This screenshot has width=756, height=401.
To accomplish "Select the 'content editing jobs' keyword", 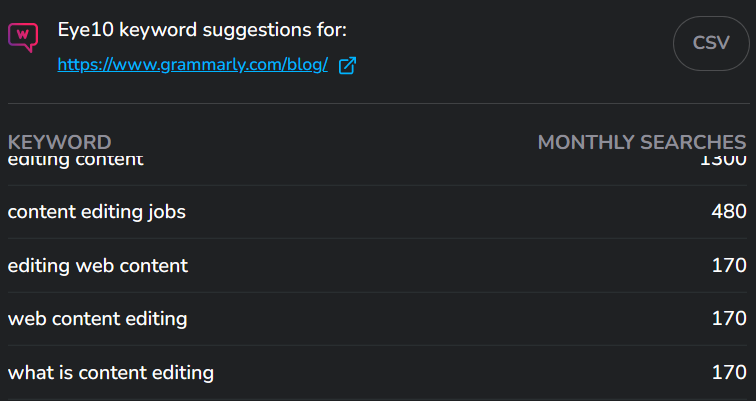I will (96, 212).
